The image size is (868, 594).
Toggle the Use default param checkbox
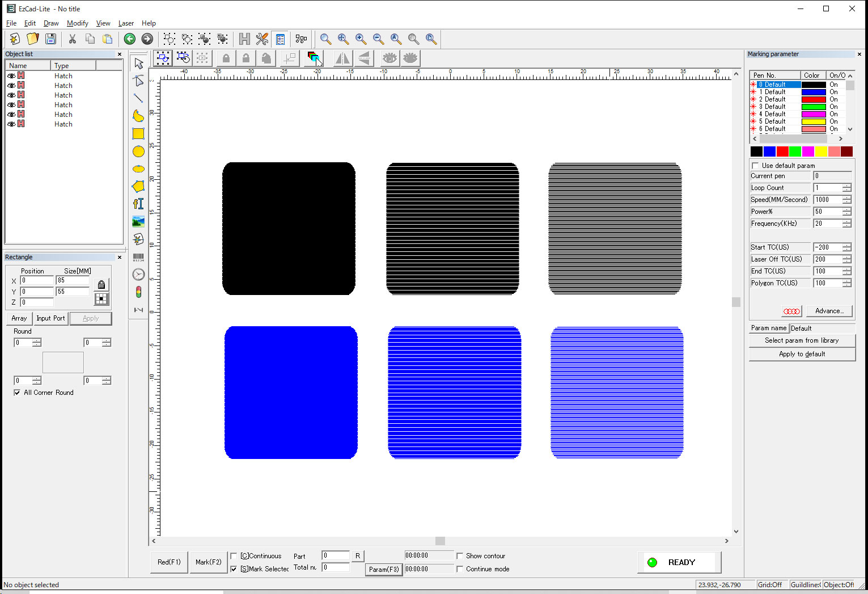pyautogui.click(x=755, y=166)
